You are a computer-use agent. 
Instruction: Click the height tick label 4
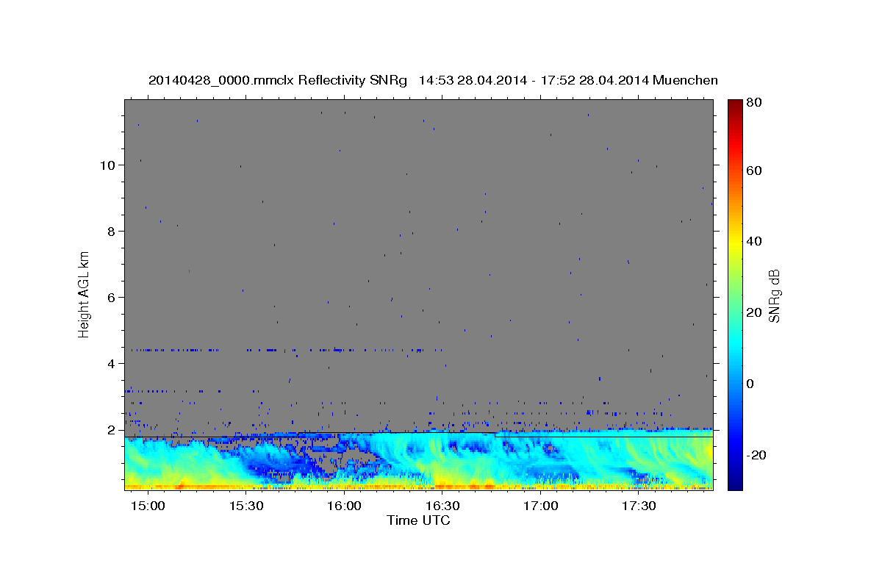click(x=112, y=364)
